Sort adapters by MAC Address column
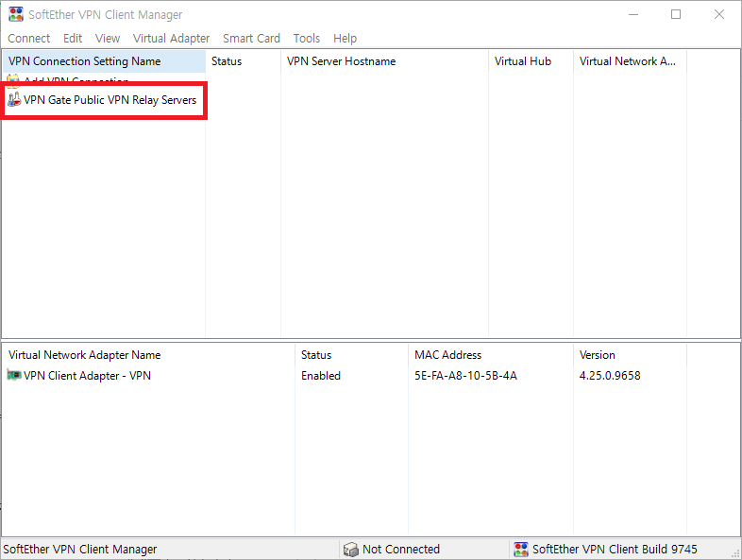 pyautogui.click(x=491, y=355)
